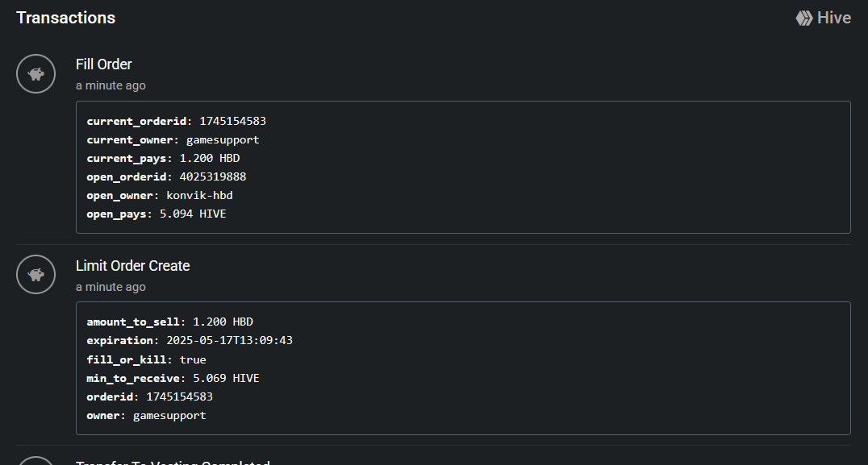This screenshot has height=465, width=868.
Task: Open the Hive label at top right
Action: (x=833, y=18)
